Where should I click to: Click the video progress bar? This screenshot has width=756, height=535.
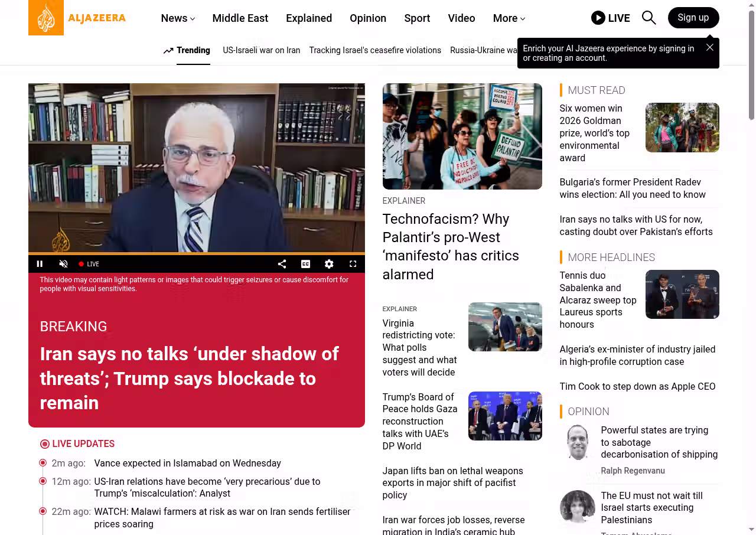(x=196, y=254)
